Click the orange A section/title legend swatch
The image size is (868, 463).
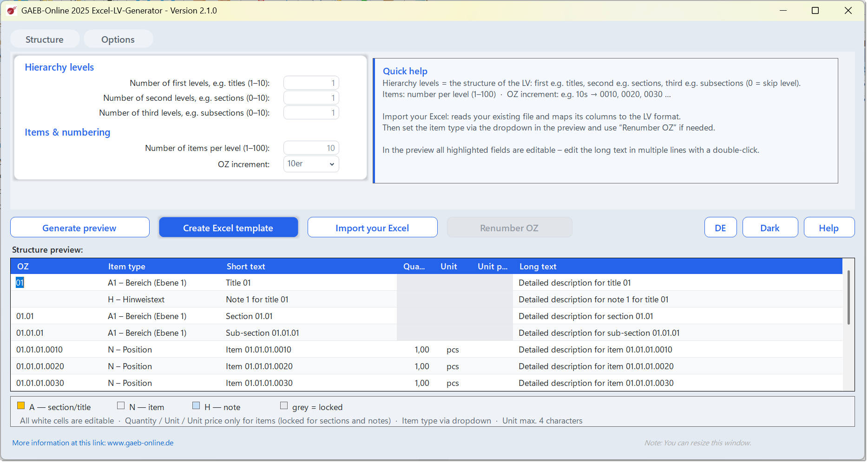(x=21, y=405)
